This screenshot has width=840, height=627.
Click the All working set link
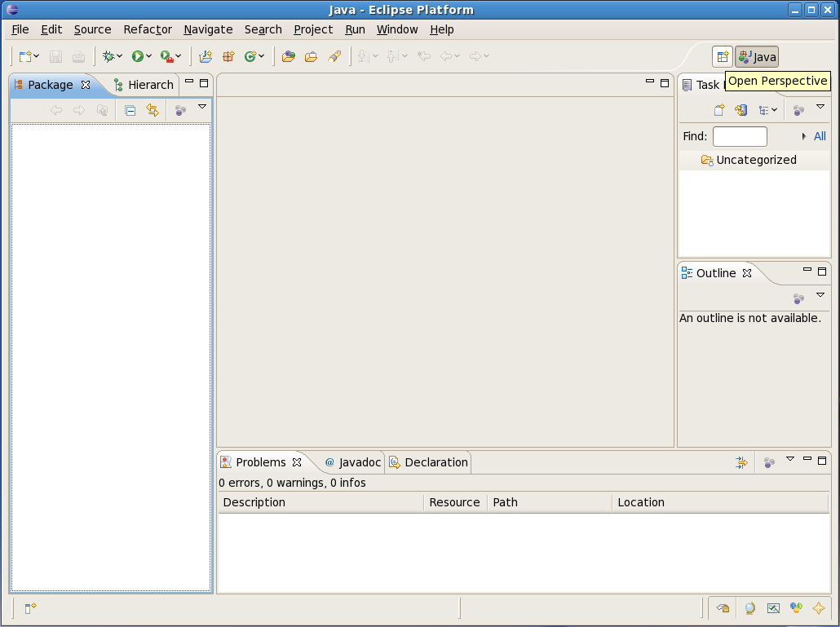(x=820, y=136)
